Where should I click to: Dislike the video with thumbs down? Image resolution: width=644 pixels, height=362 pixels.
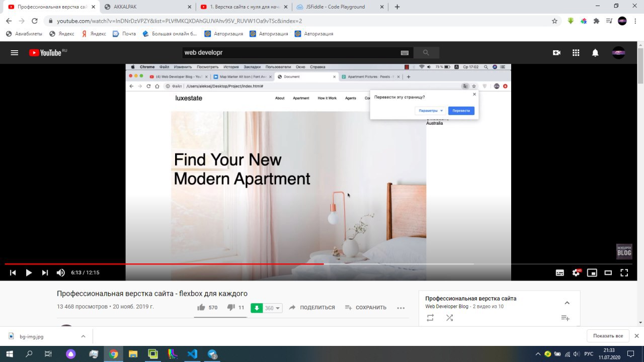point(231,308)
